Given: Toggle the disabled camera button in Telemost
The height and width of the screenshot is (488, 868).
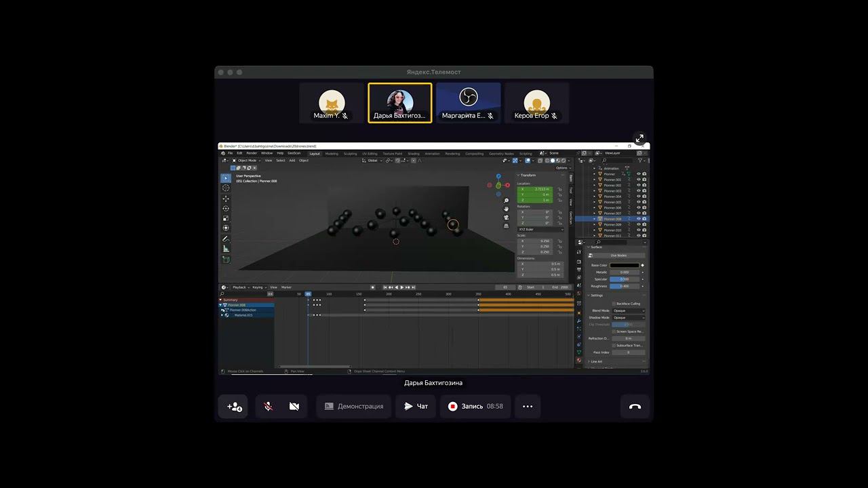Looking at the screenshot, I should pos(294,407).
